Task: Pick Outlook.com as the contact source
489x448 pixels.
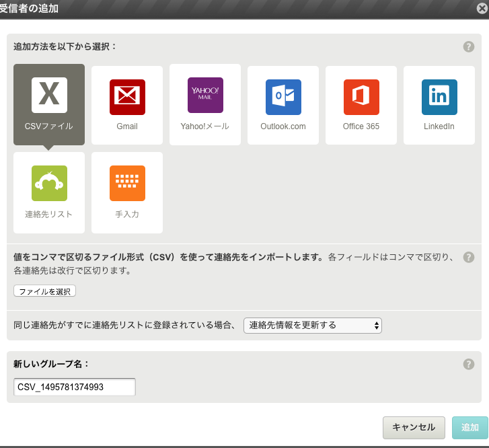Action: pos(283,105)
